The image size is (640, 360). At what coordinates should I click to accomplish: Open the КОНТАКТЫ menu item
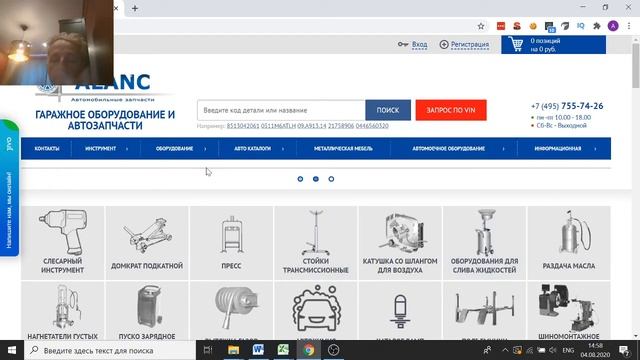coord(47,149)
